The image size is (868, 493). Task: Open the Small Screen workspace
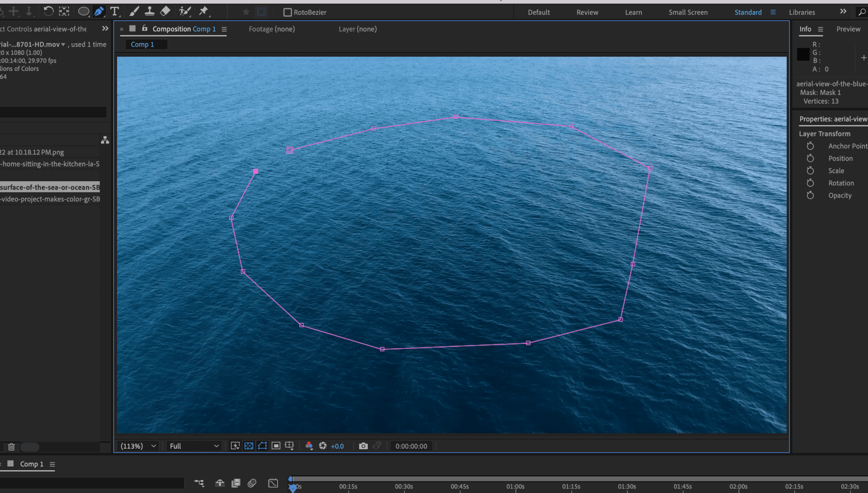coord(687,12)
